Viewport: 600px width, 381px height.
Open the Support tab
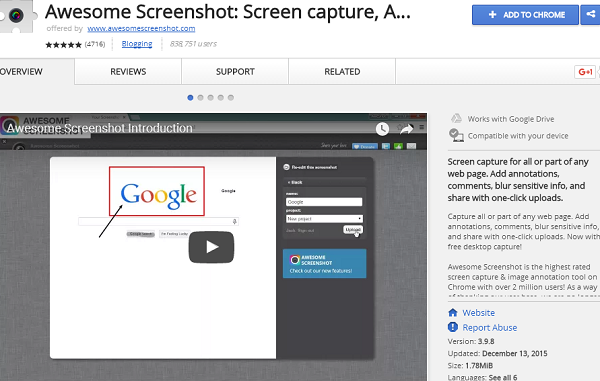235,72
